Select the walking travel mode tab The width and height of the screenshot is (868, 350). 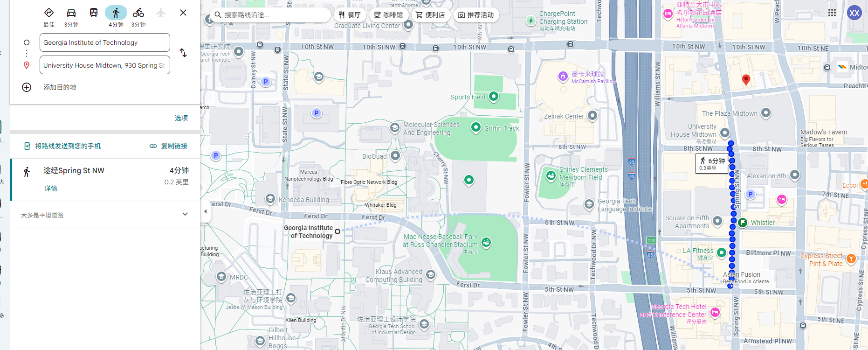(x=116, y=13)
